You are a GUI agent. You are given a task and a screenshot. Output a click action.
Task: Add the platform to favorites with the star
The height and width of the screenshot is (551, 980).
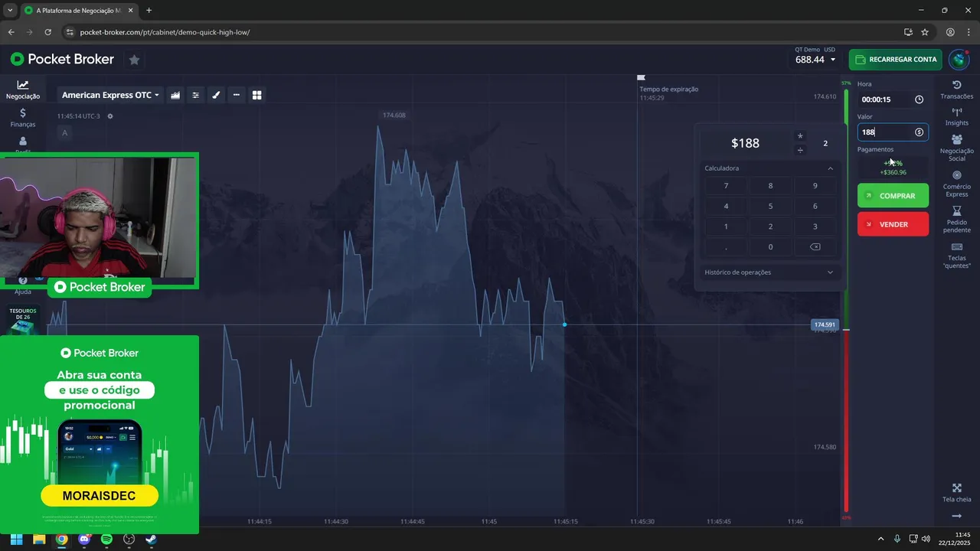[x=134, y=60]
